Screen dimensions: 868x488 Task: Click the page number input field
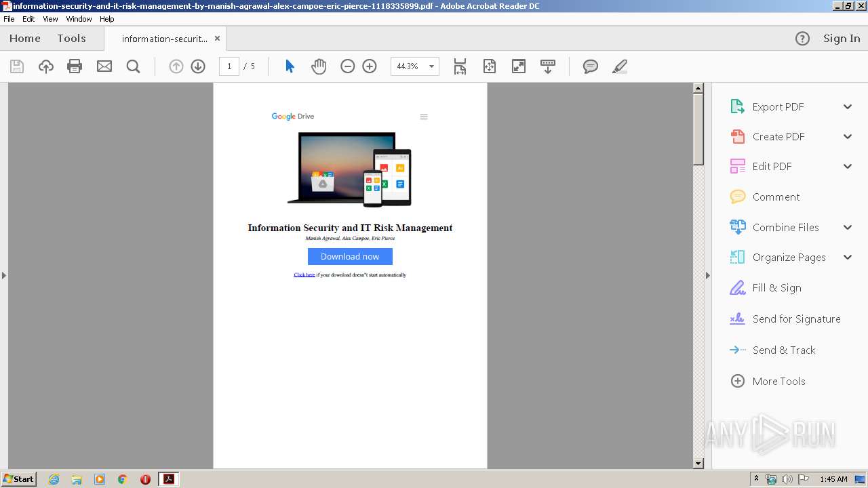[x=229, y=66]
